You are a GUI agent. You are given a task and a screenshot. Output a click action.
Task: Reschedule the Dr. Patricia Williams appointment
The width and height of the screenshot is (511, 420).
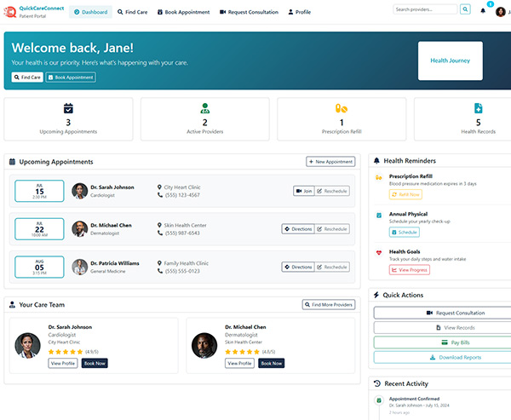[x=332, y=267]
